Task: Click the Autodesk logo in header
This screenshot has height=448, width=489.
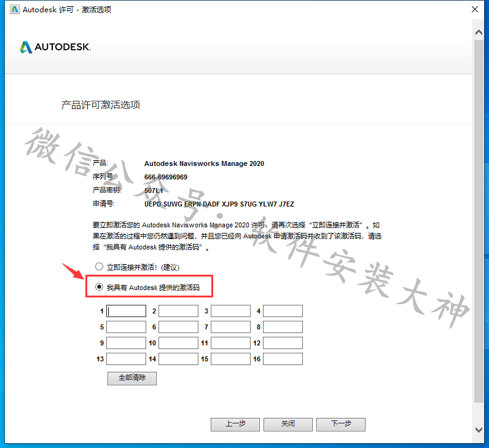Action: tap(55, 47)
